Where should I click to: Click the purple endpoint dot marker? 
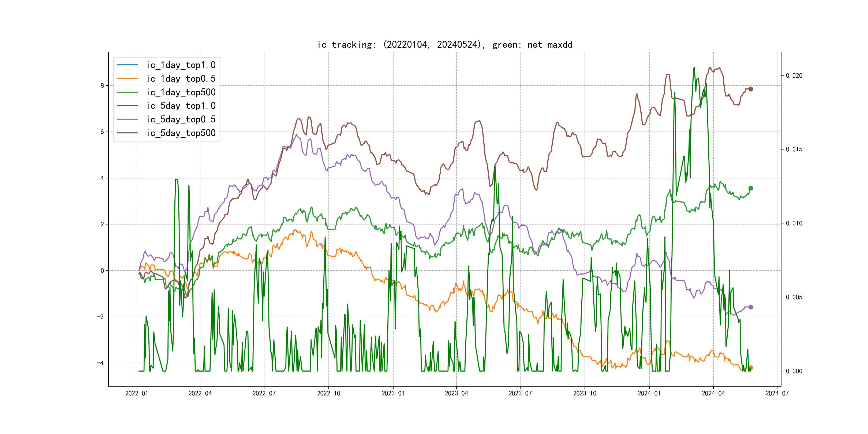pos(751,307)
